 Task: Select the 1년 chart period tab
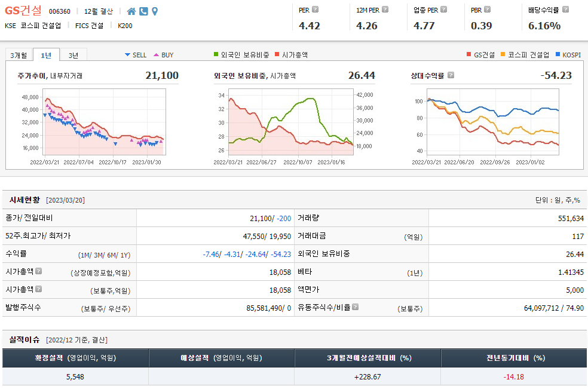click(x=46, y=55)
